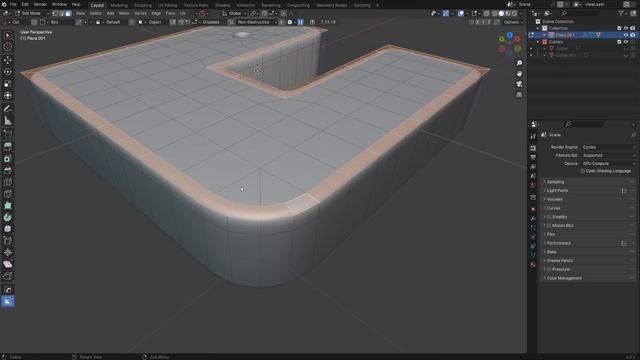Image resolution: width=640 pixels, height=360 pixels.
Task: Select the Rotate tool
Action: [8, 72]
